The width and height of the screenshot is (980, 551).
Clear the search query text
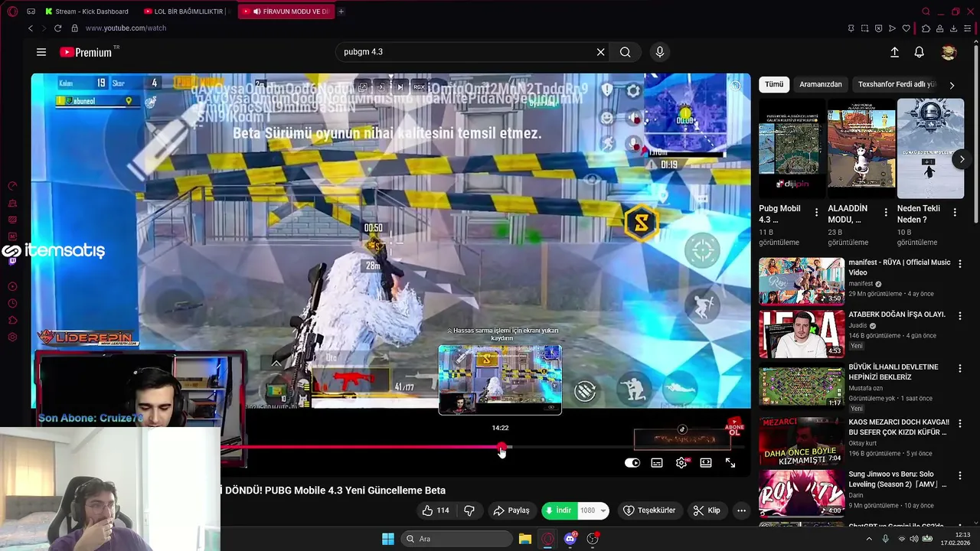(x=601, y=52)
